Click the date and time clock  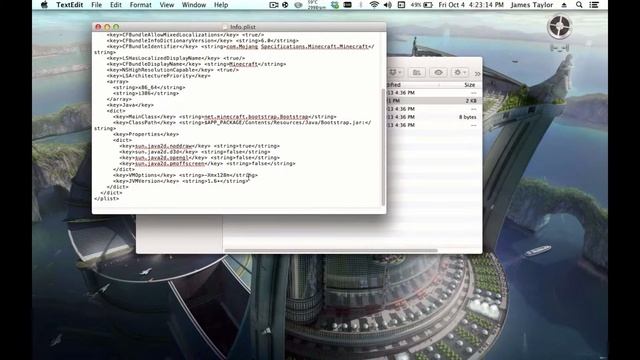(x=471, y=5)
